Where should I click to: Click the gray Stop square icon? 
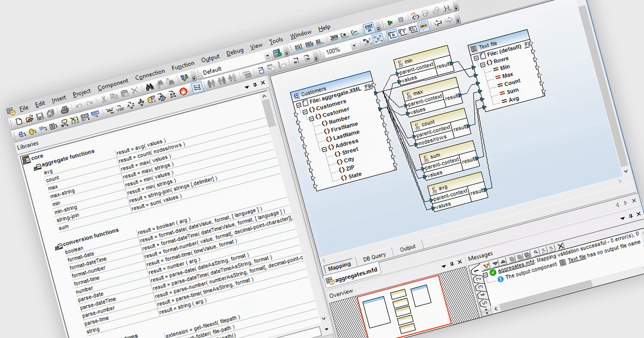pyautogui.click(x=400, y=20)
